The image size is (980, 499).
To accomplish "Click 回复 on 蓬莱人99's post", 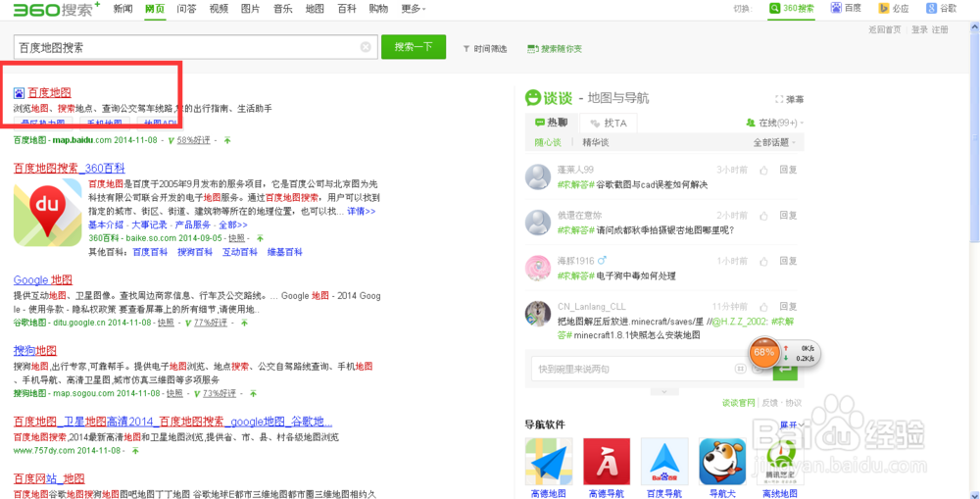I will (x=788, y=170).
